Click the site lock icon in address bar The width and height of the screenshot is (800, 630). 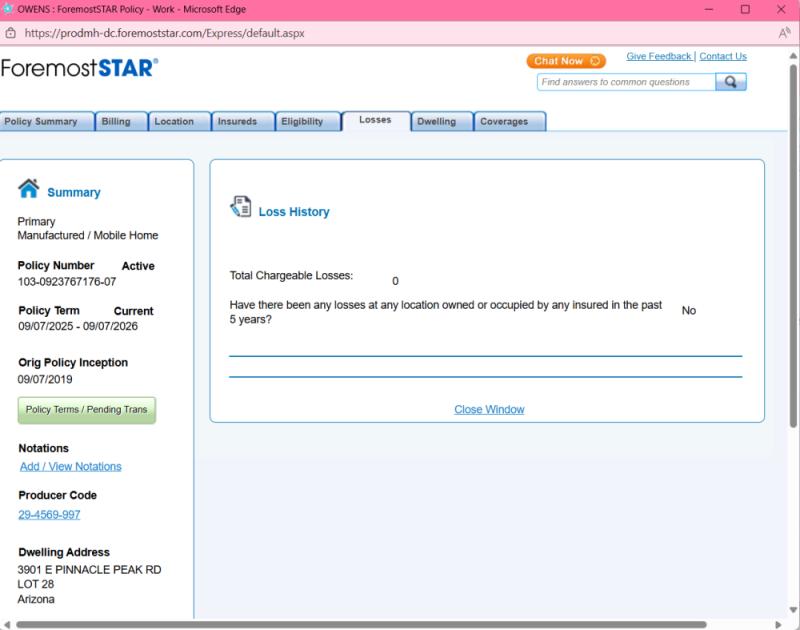point(11,33)
